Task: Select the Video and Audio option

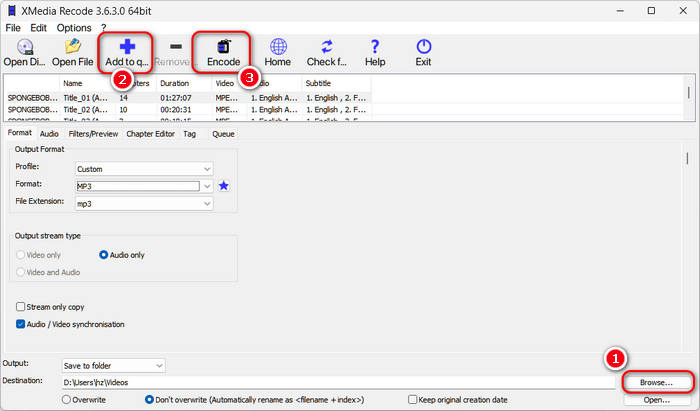Action: tap(20, 272)
